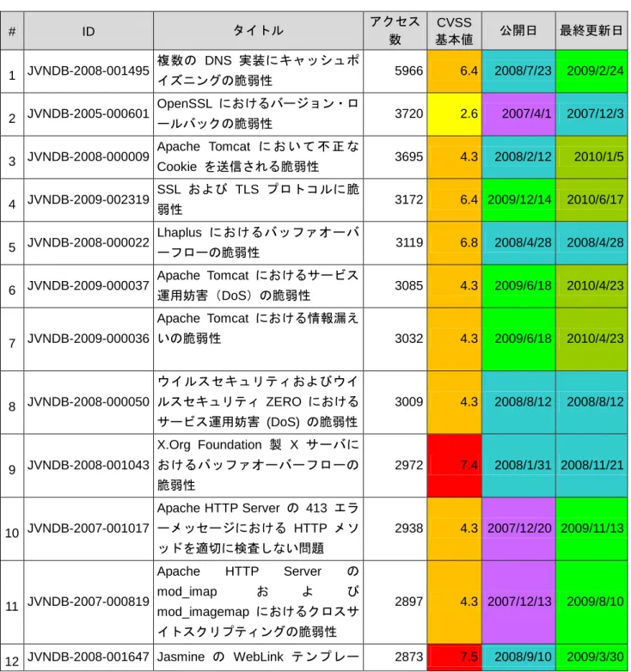The image size is (631, 672).
Task: Click the mod_imap クロスサイトスクリプティング title
Action: pos(258,602)
